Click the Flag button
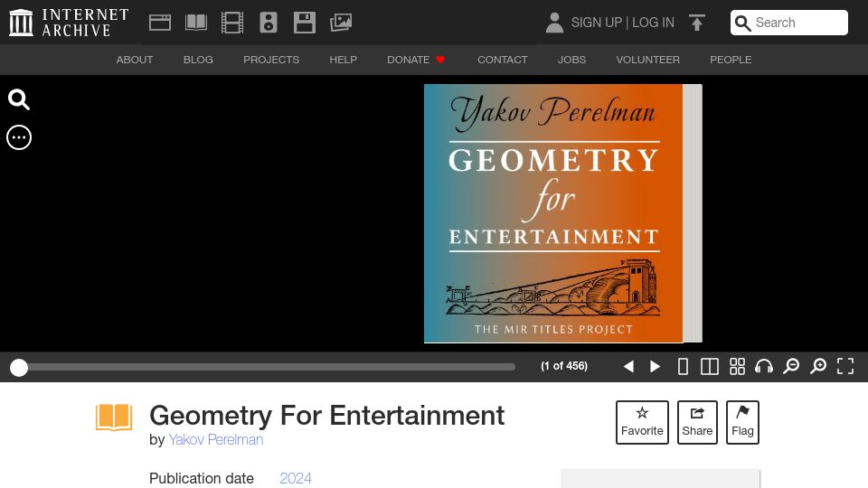 pos(742,422)
